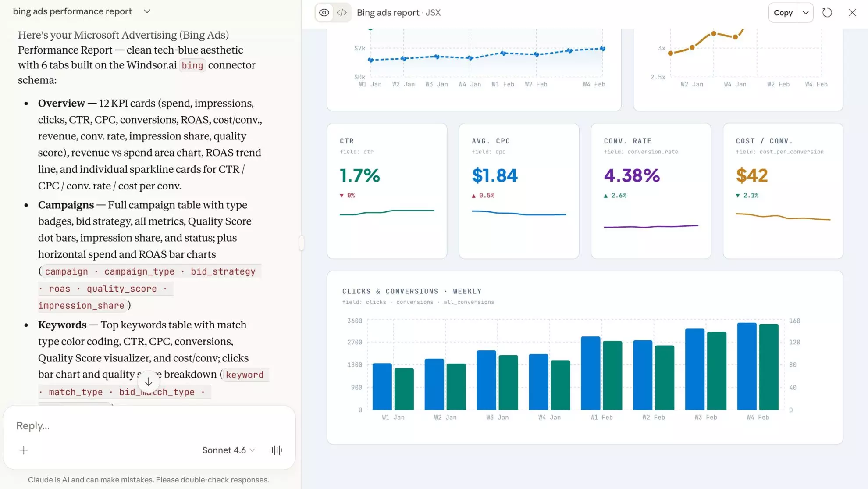The image size is (868, 489).
Task: Click the CTR 1.7% value
Action: click(360, 175)
